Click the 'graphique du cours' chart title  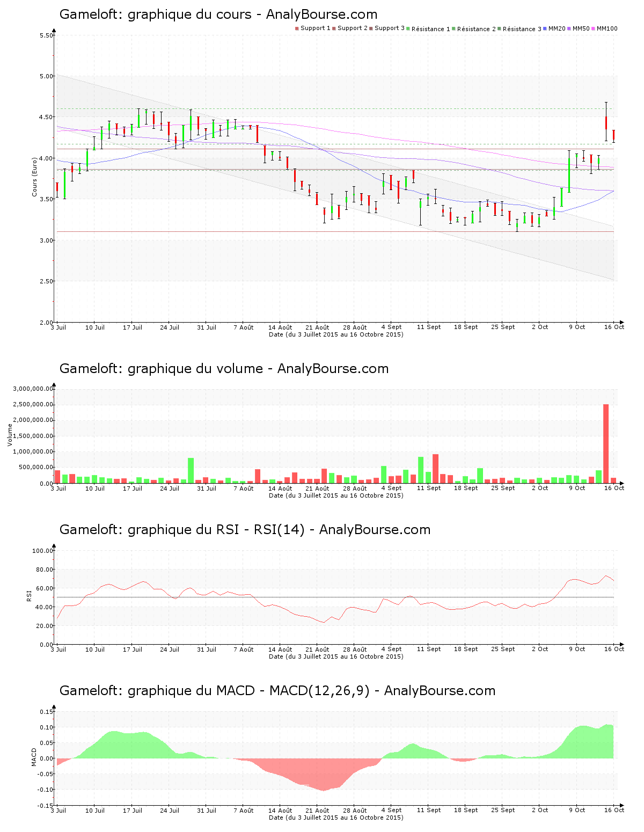218,14
